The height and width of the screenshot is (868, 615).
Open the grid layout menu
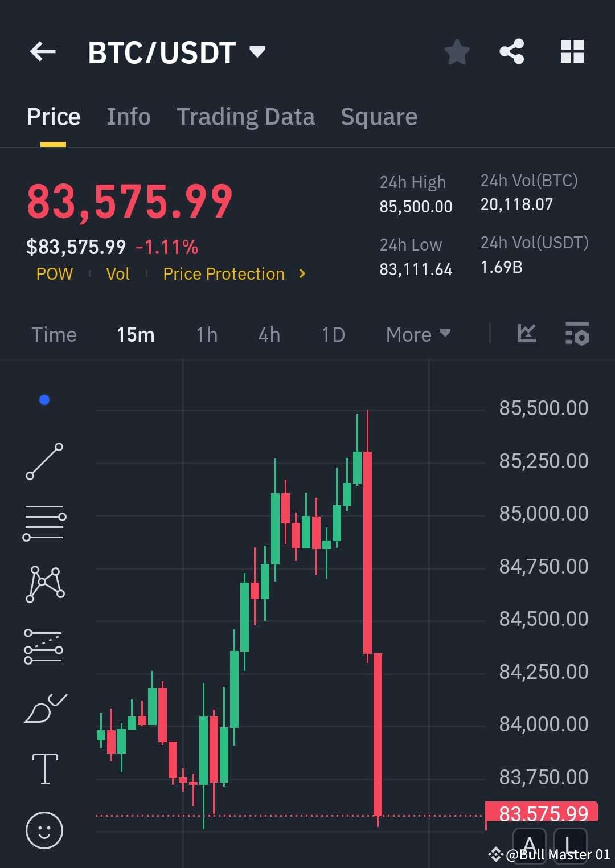[572, 51]
